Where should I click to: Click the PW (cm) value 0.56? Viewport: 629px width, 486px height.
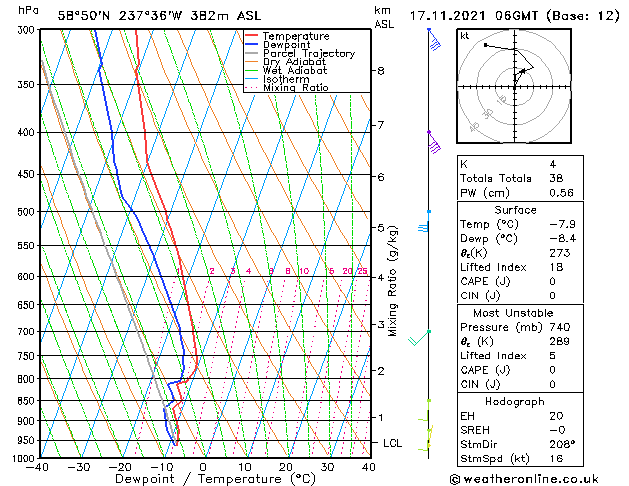[561, 193]
